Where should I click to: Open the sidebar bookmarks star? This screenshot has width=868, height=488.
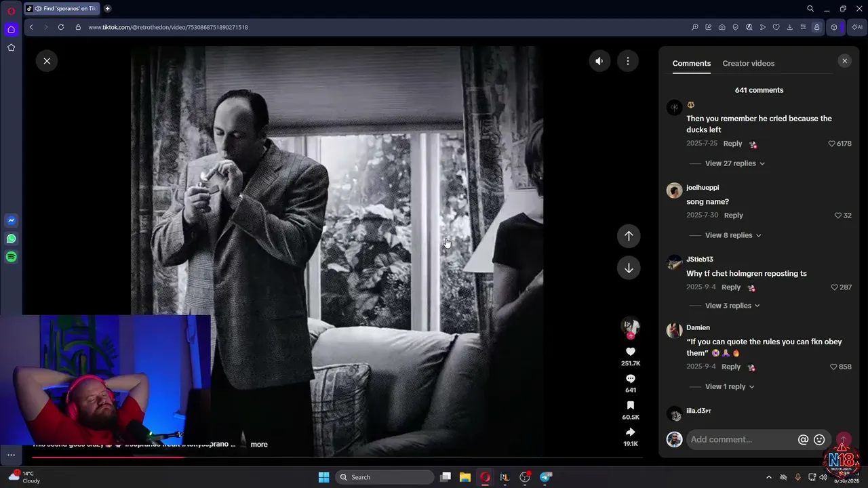[11, 47]
